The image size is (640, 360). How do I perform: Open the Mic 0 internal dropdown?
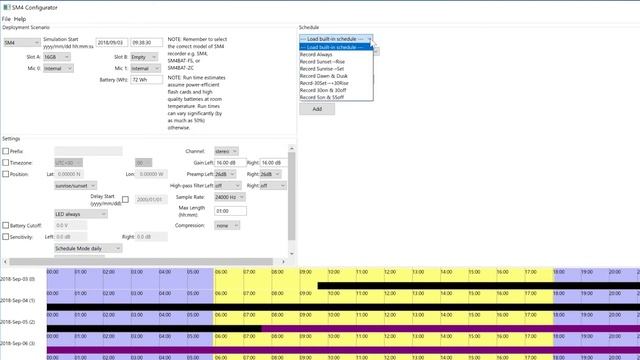(x=58, y=68)
